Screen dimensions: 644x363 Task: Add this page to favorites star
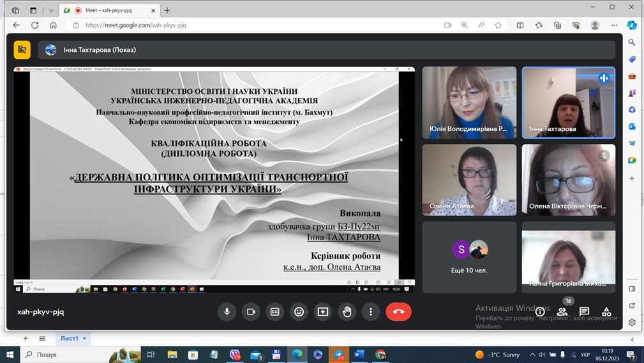(498, 25)
